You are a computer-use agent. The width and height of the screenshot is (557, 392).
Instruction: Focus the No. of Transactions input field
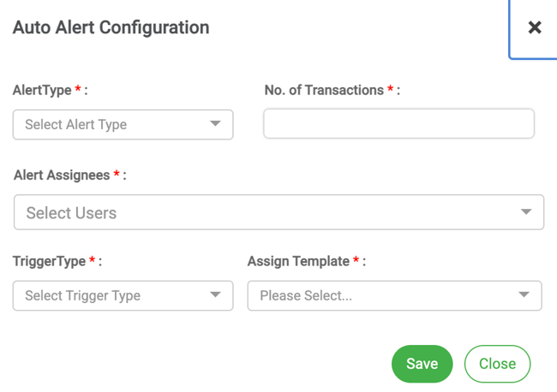click(399, 123)
